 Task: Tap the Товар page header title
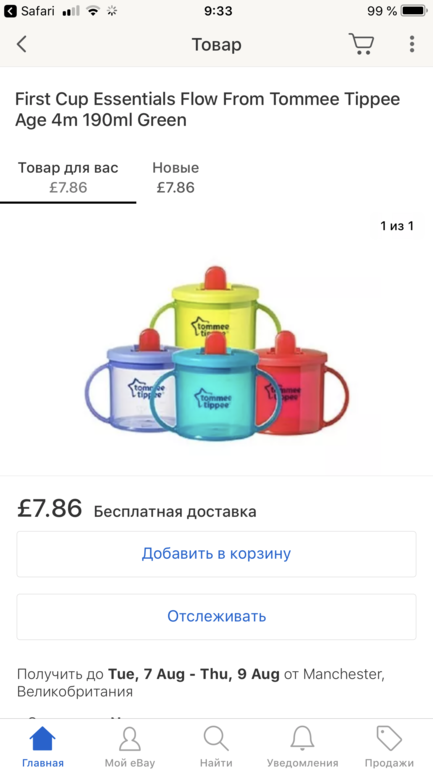click(x=216, y=45)
